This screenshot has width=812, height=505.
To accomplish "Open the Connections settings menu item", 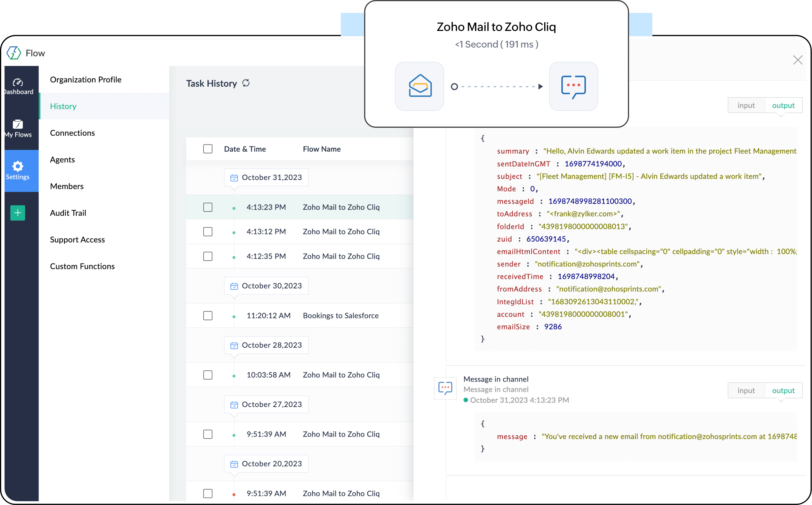I will 72,133.
